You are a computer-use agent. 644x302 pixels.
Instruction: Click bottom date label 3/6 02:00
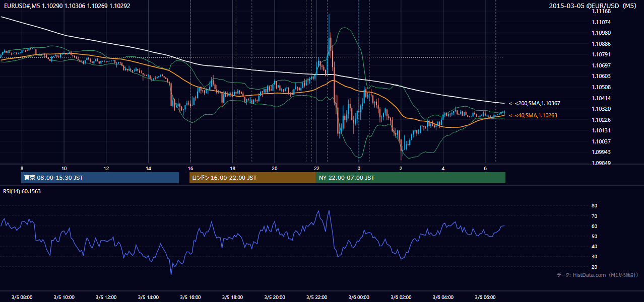401,297
